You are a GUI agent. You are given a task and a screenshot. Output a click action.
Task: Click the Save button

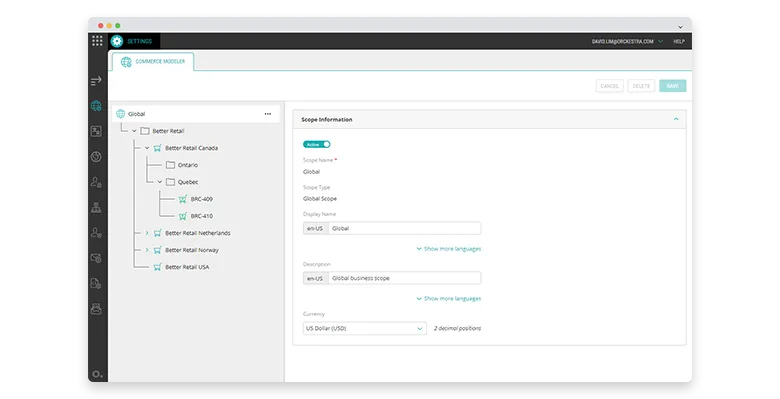coord(673,86)
